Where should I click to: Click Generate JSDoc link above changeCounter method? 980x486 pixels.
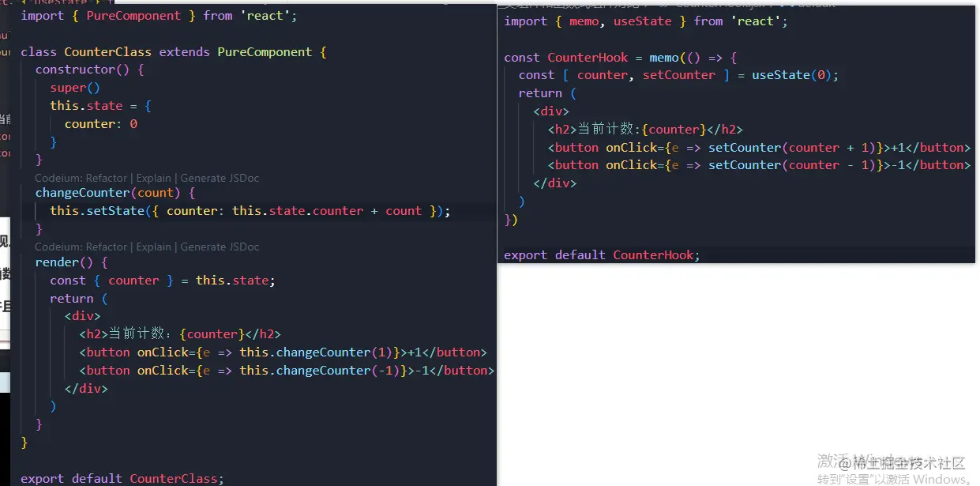point(220,179)
